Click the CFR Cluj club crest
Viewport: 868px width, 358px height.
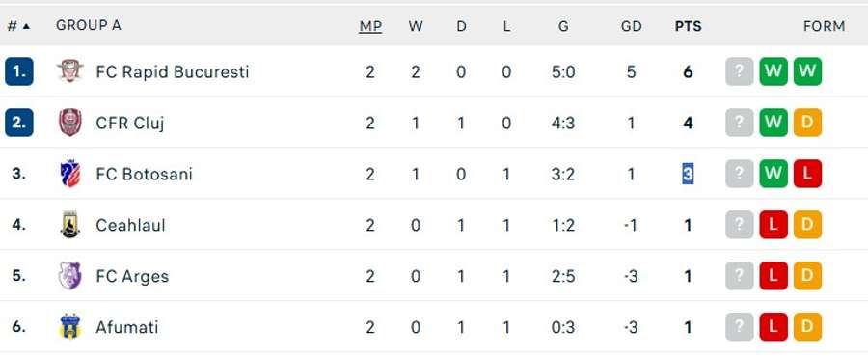click(x=70, y=123)
